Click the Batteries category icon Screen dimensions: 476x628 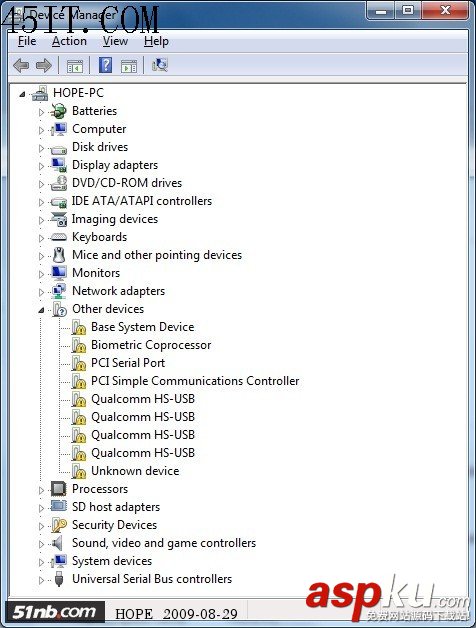coord(59,111)
